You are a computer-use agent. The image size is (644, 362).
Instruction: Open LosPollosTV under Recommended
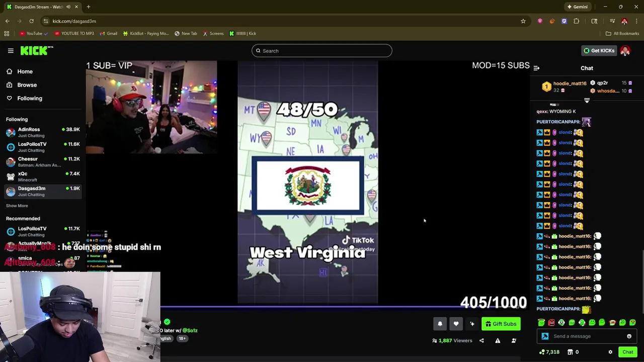(43, 231)
